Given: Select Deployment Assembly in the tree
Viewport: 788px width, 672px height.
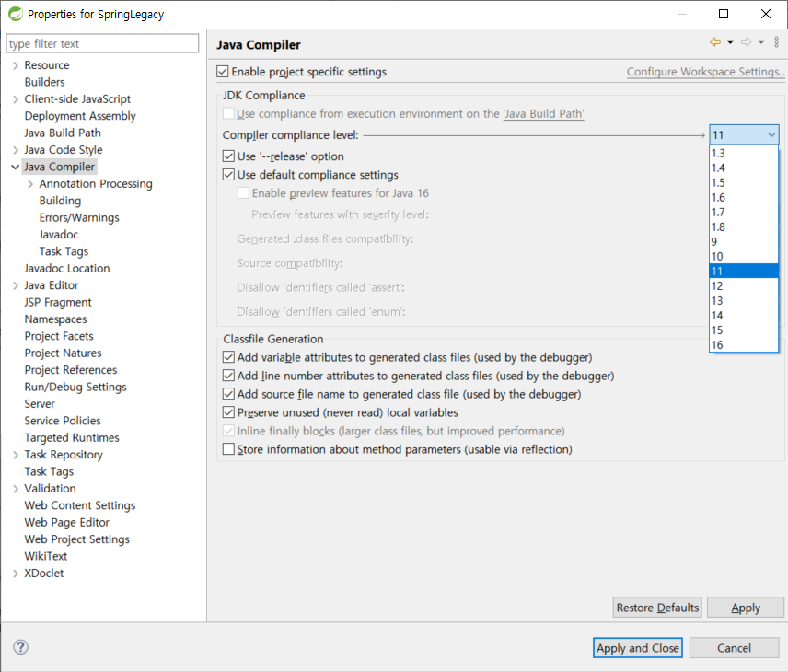Looking at the screenshot, I should point(80,116).
